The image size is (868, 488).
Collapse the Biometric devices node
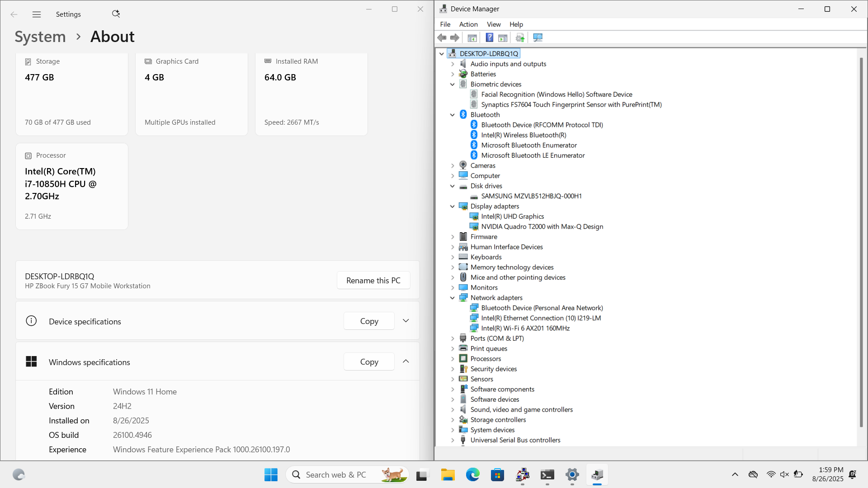453,84
